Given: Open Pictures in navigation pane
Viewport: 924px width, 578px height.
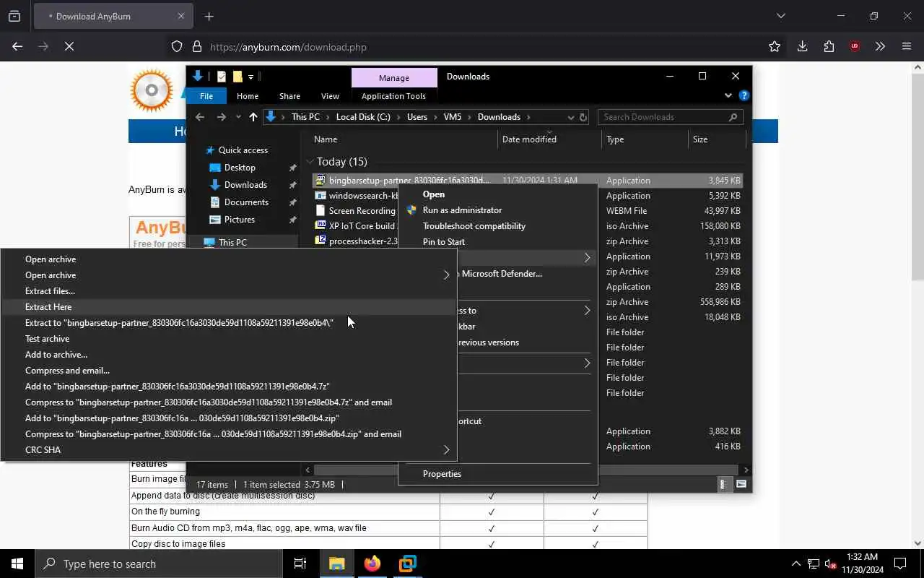Looking at the screenshot, I should click(x=239, y=220).
